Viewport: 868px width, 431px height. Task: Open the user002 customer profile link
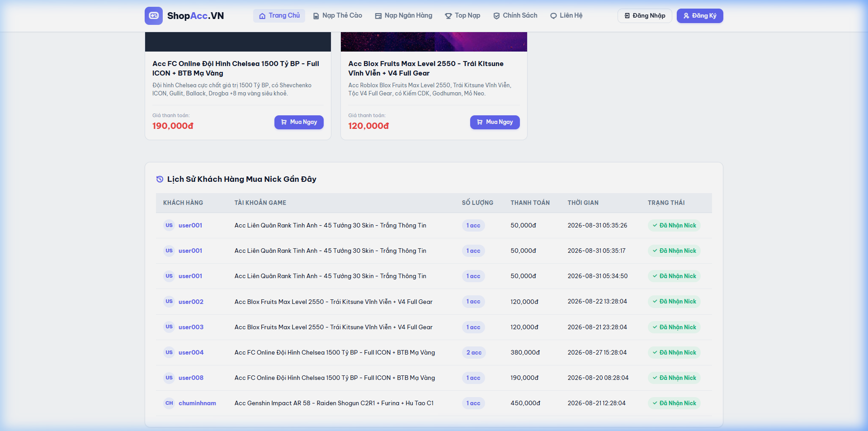pyautogui.click(x=191, y=302)
